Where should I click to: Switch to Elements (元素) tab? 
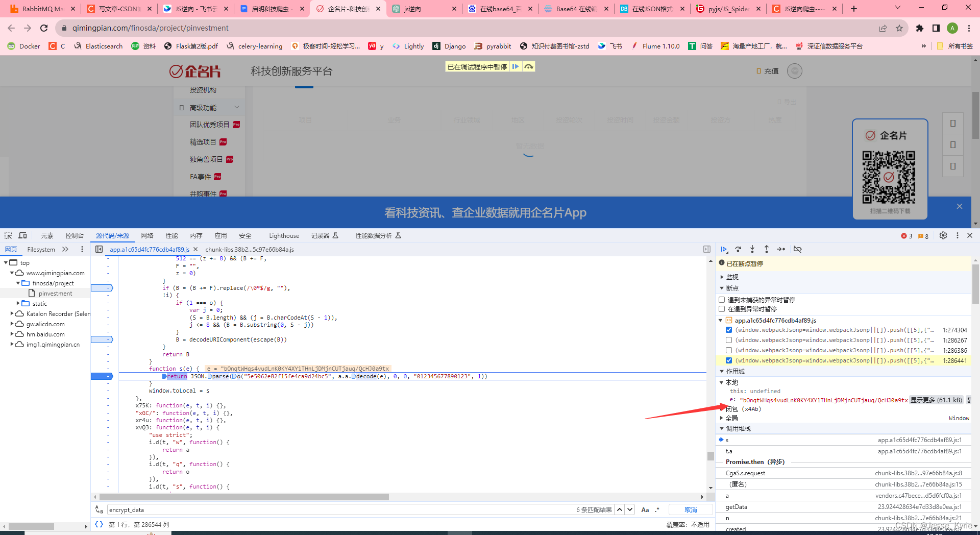pos(47,235)
